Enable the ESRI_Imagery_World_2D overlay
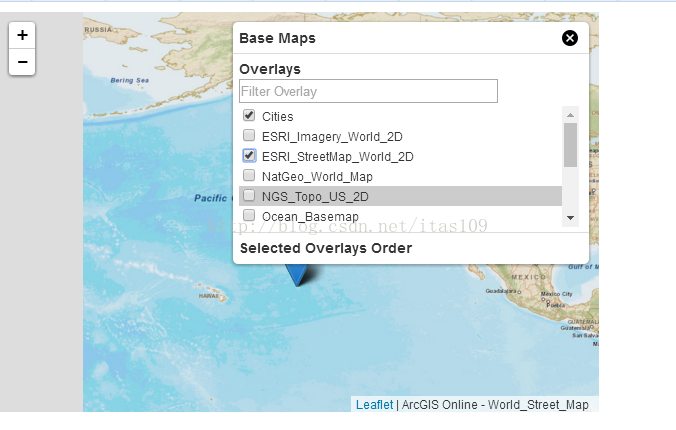This screenshot has height=430, width=676. click(249, 135)
